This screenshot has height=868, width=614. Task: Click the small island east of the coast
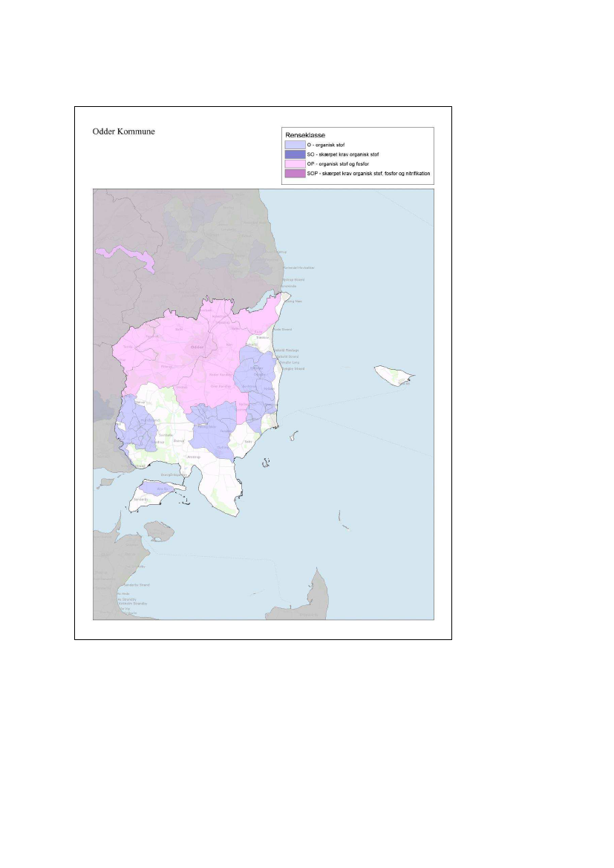tap(394, 375)
